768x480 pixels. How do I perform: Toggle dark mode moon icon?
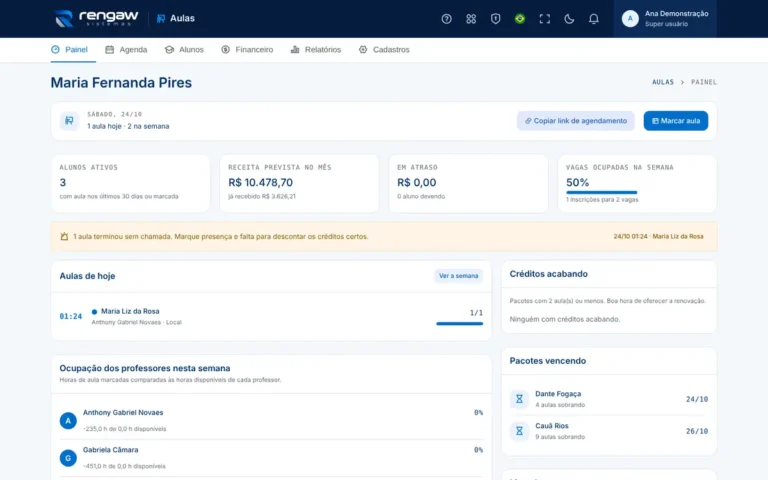(x=569, y=19)
